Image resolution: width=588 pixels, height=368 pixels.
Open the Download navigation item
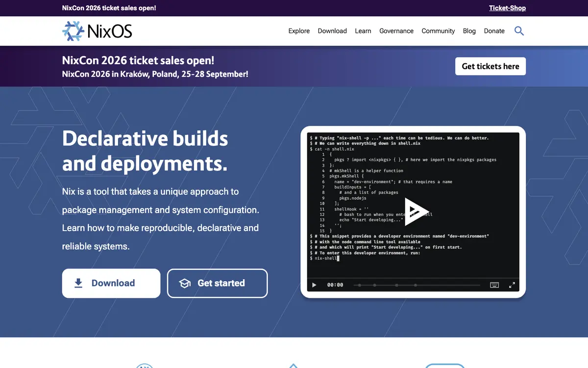(x=332, y=31)
